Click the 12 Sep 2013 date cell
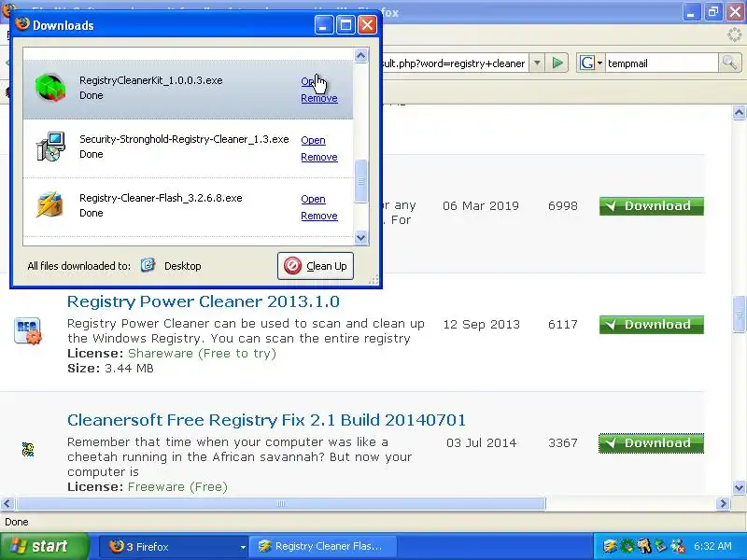Viewport: 747px width, 560px height. pos(481,325)
